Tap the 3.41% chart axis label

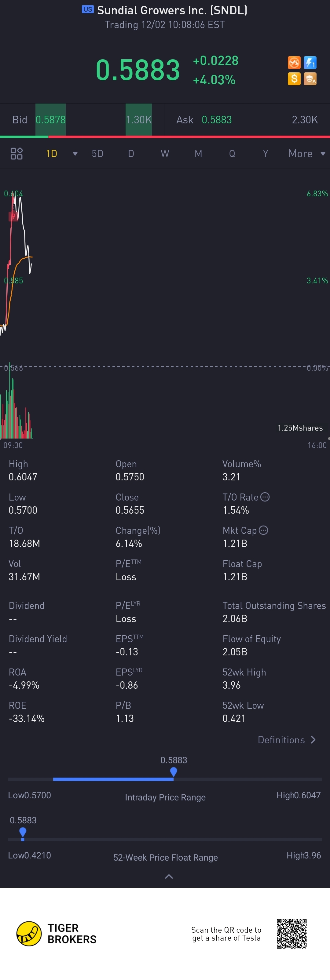[317, 281]
